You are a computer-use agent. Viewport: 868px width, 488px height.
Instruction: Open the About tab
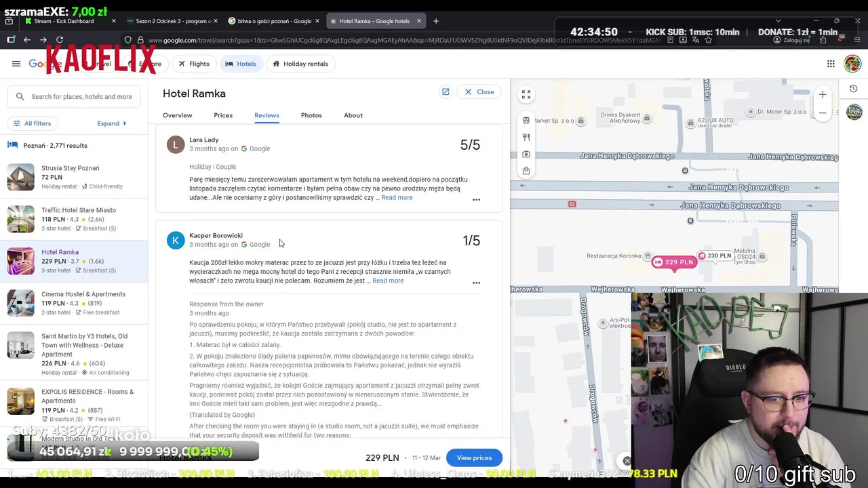pyautogui.click(x=353, y=115)
